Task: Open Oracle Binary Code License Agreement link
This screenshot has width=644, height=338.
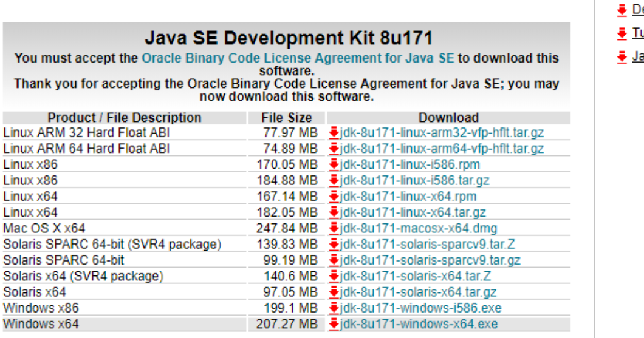Action: [x=298, y=58]
